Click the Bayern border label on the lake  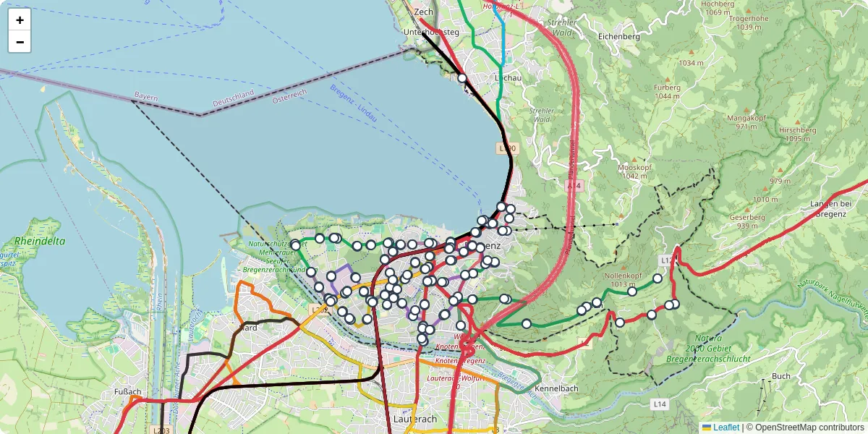pyautogui.click(x=145, y=96)
